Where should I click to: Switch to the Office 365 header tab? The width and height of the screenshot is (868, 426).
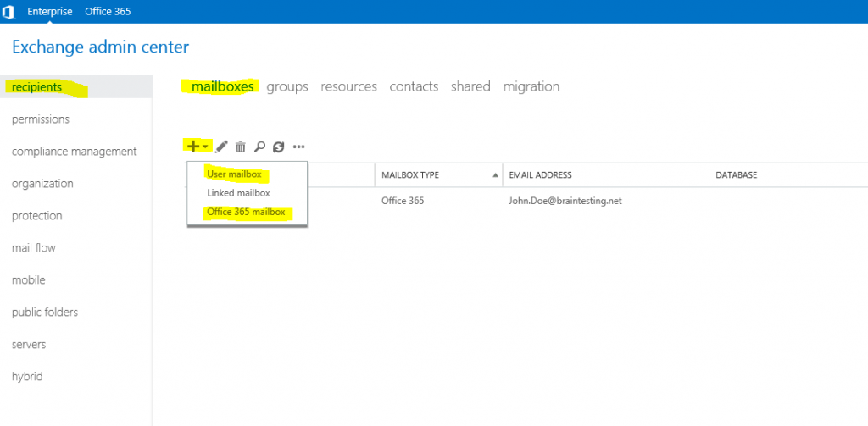click(108, 11)
